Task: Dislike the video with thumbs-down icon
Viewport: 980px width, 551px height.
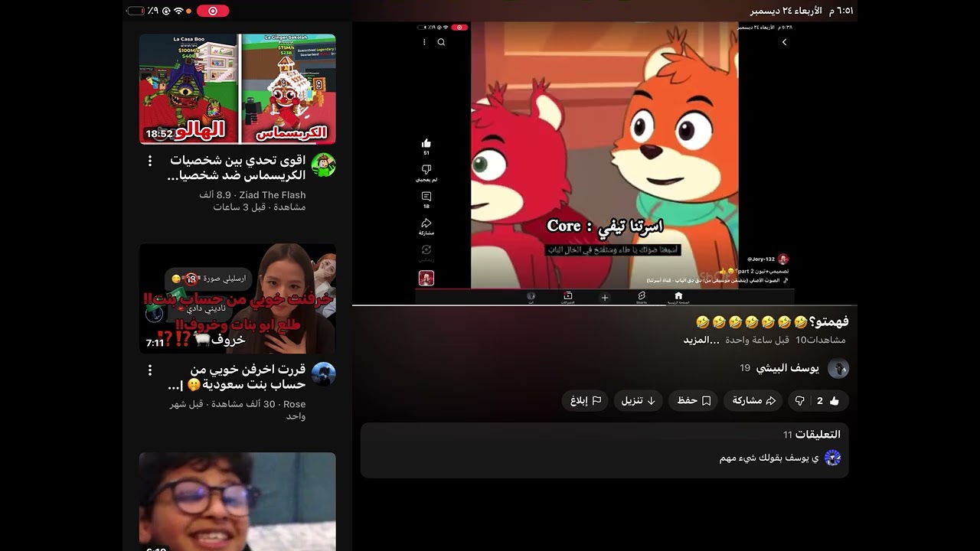Action: [799, 400]
